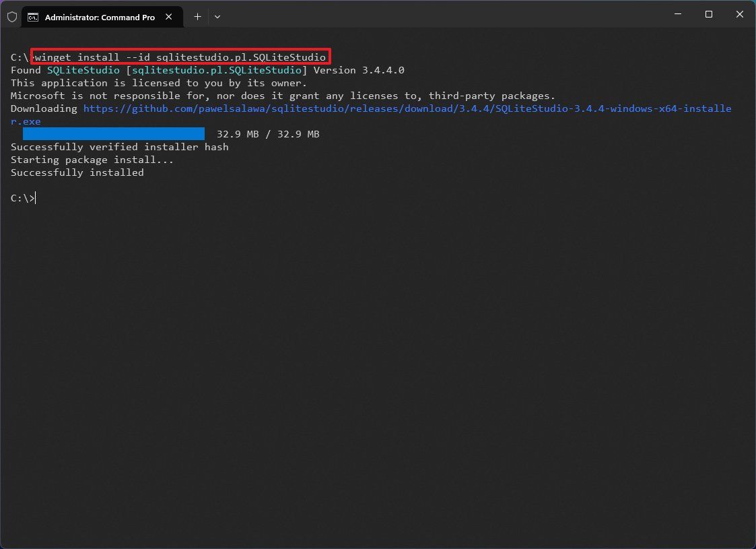Click the highlighted winget install command
Screen dimensions: 756x549
tap(180, 57)
